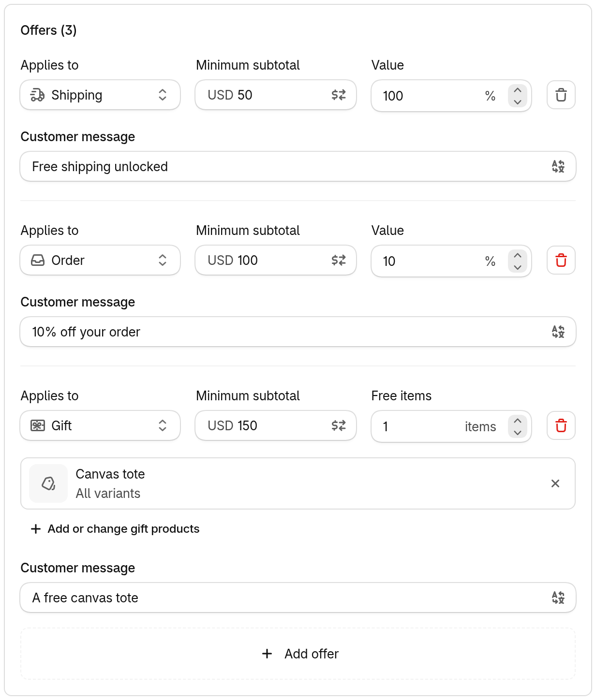Open the Gift applies-to dropdown

click(x=100, y=425)
